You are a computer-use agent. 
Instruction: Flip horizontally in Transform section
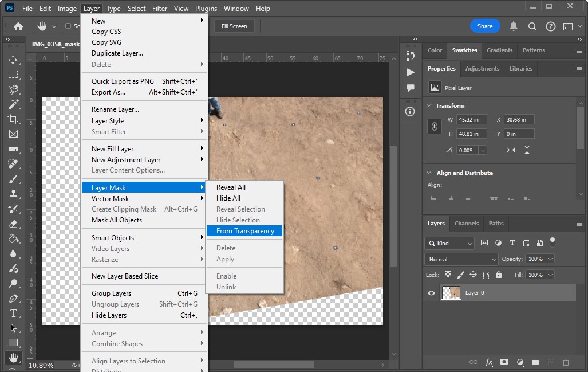click(x=511, y=150)
